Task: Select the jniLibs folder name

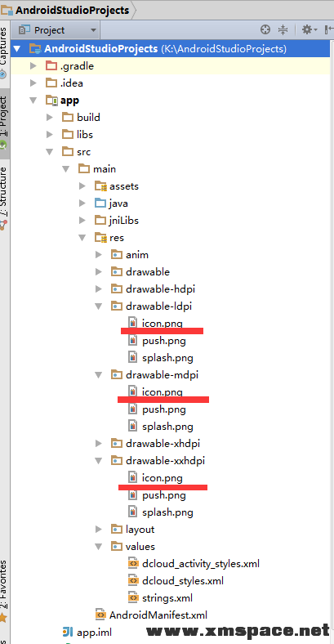Action: click(x=124, y=221)
